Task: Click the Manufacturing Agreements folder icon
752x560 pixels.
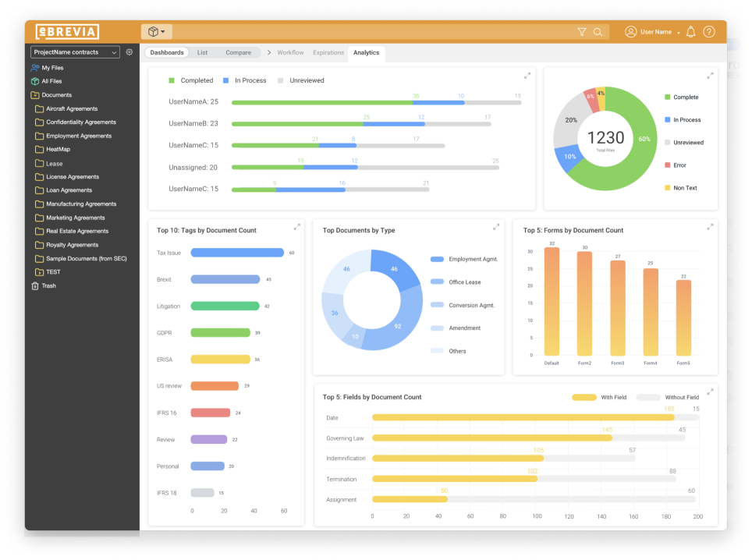Action: coord(39,204)
